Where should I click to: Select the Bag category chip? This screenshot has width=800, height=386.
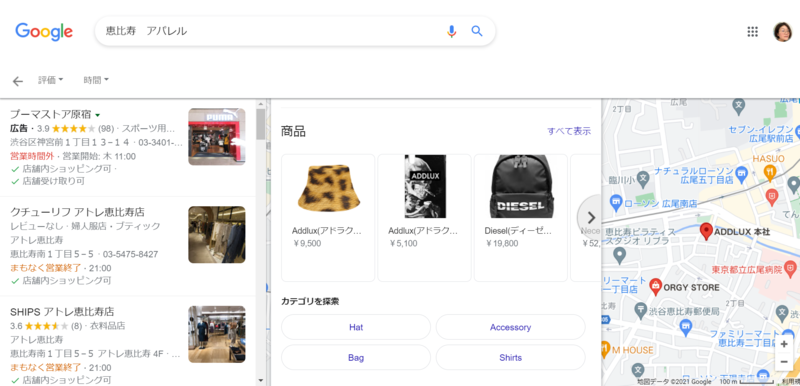[x=356, y=357]
